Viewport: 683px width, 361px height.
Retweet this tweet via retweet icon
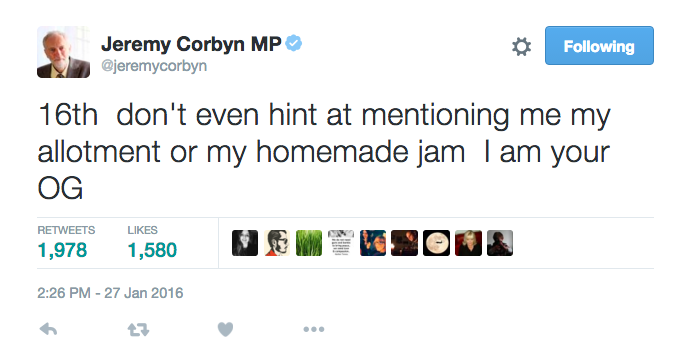139,330
